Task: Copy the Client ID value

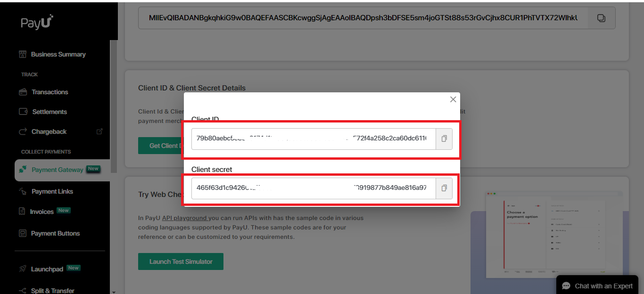Action: click(x=444, y=139)
